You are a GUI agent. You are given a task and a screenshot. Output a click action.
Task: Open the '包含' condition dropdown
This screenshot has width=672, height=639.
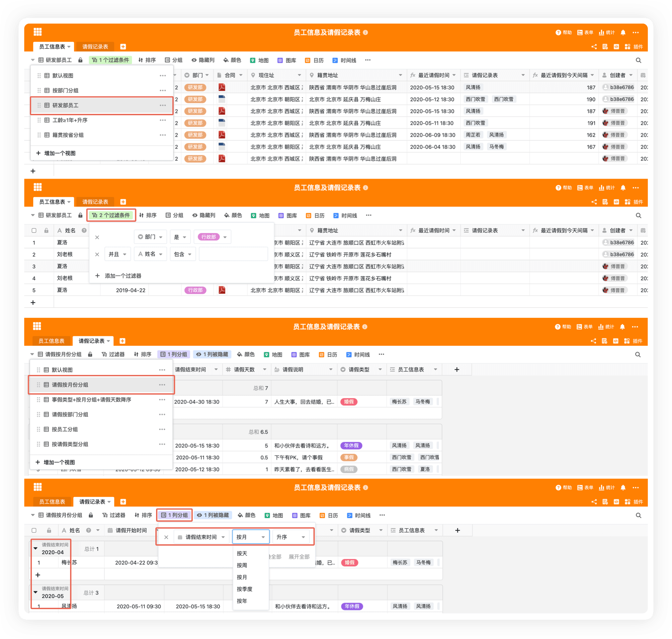tap(183, 254)
